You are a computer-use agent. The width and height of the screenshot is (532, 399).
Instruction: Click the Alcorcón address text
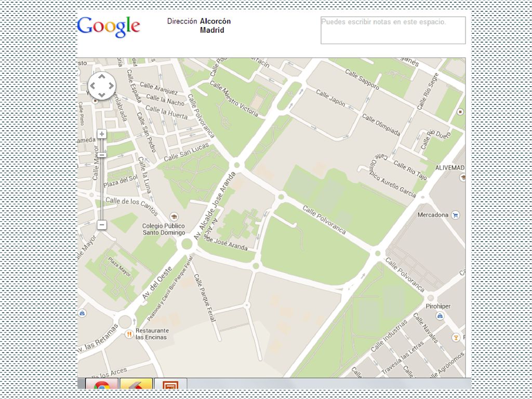click(x=215, y=21)
